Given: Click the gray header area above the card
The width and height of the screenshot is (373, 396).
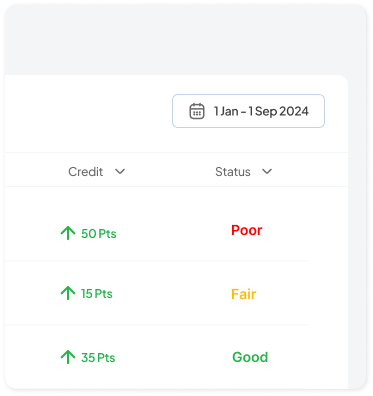Looking at the screenshot, I should click(x=185, y=39).
